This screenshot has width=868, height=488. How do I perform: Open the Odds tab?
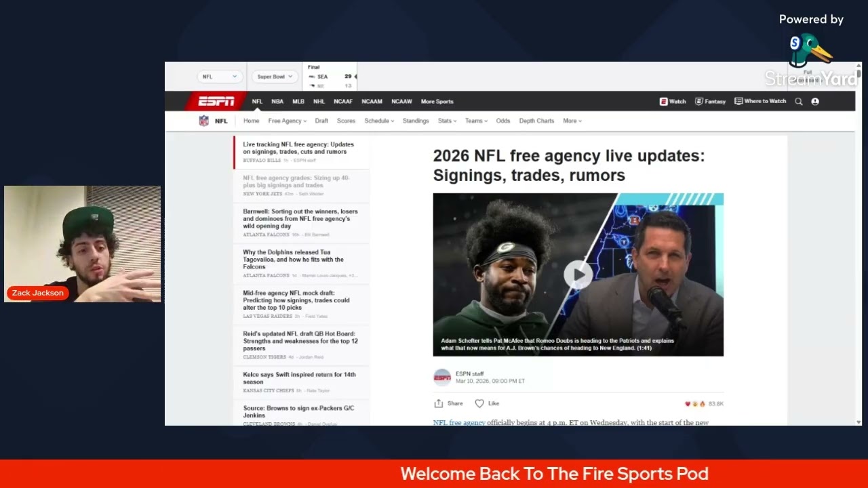coord(502,121)
